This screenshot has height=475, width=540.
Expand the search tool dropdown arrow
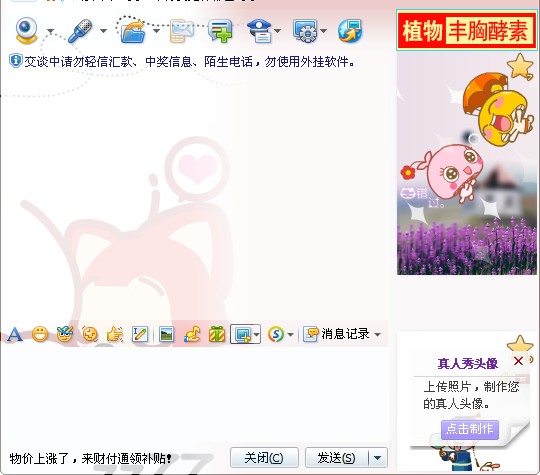[x=290, y=334]
